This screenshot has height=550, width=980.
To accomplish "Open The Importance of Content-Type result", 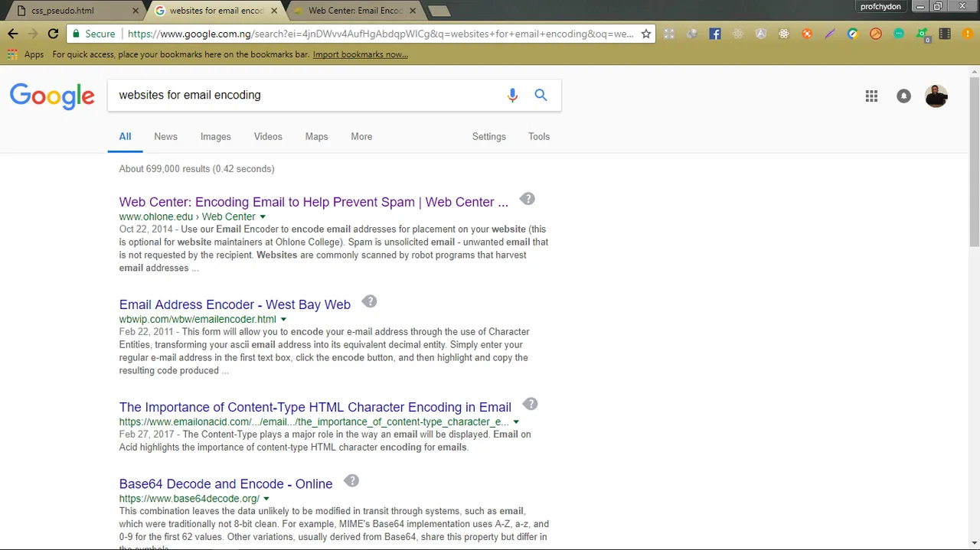I will click(x=315, y=407).
